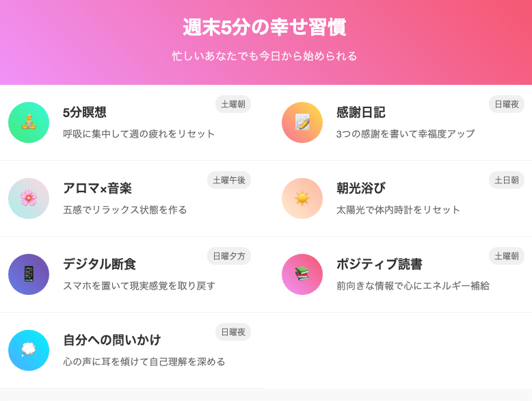Viewport: 532px width, 401px height.
Task: Open the 5分瞑想 habit title
Action: [85, 112]
